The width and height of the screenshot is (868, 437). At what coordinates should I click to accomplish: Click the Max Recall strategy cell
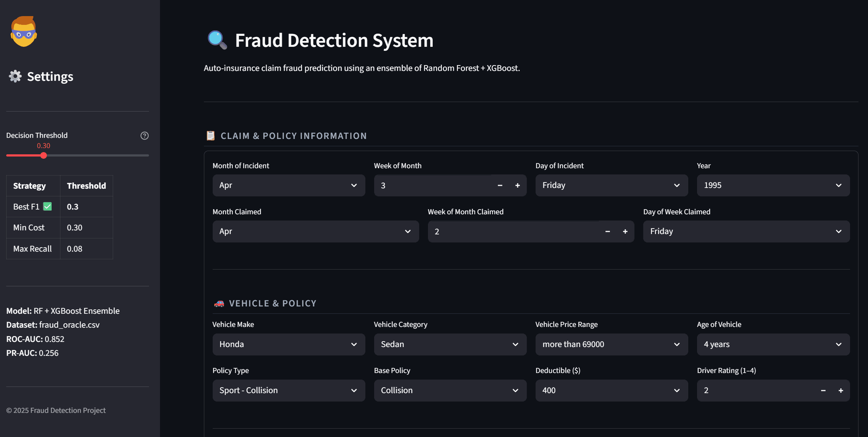click(33, 249)
